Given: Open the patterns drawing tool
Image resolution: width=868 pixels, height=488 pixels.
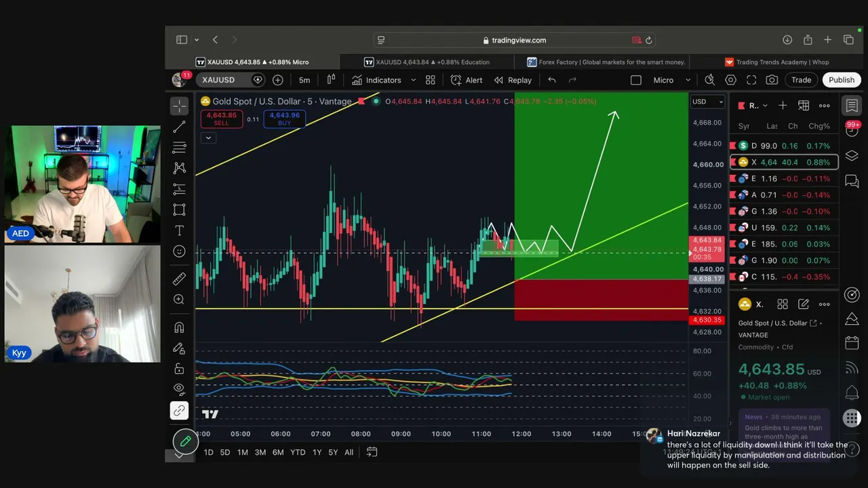Looking at the screenshot, I should (x=179, y=167).
